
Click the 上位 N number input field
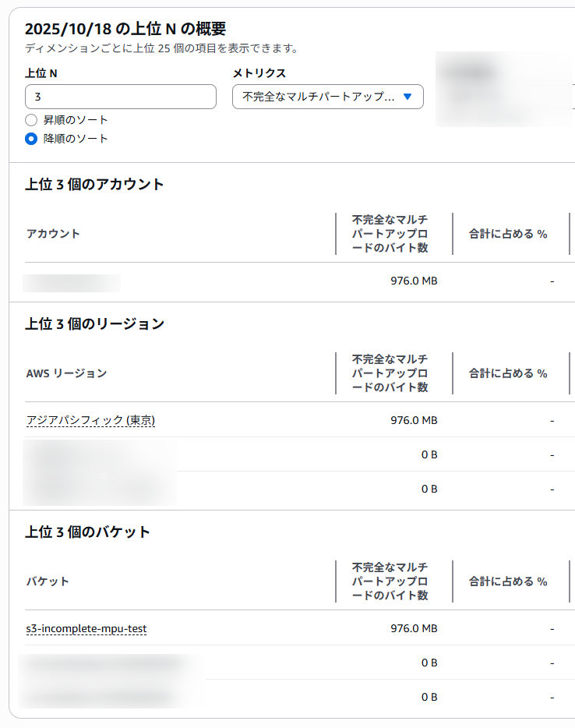click(x=121, y=97)
